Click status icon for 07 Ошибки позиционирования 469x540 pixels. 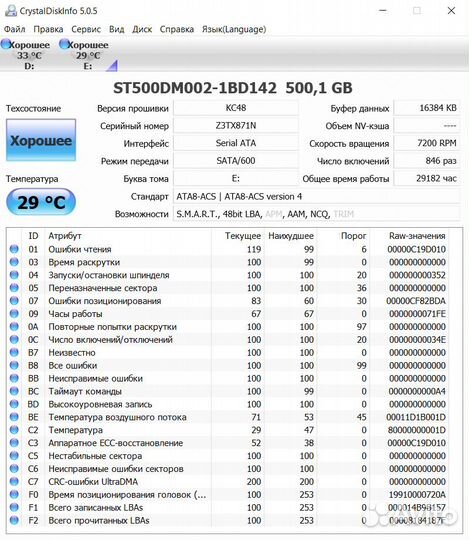[14, 301]
